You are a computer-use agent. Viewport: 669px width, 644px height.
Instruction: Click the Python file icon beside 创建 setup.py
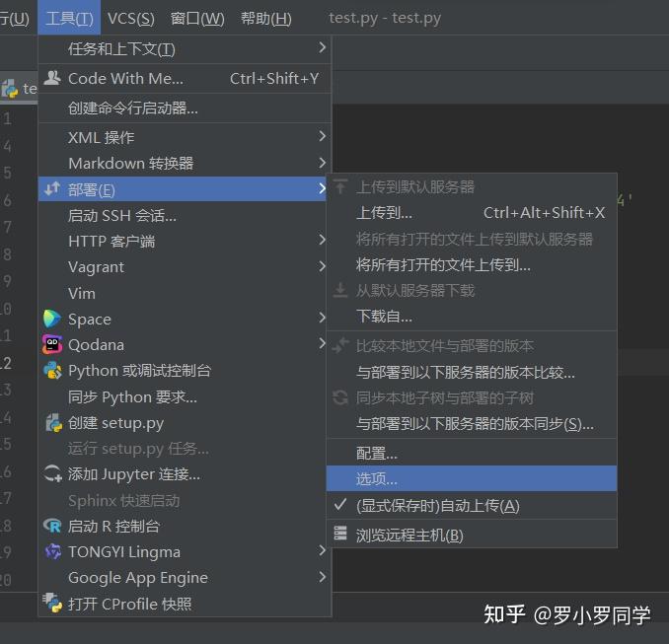(53, 422)
